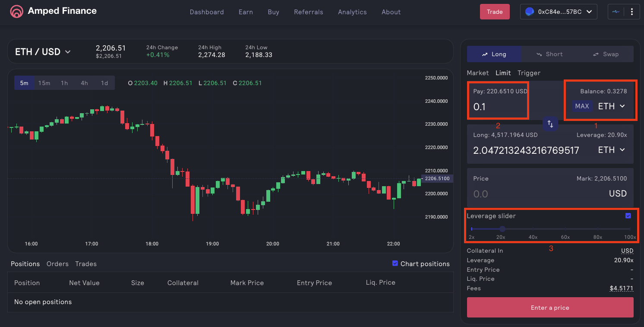Open the vertical three-dots settings menu

pyautogui.click(x=632, y=12)
